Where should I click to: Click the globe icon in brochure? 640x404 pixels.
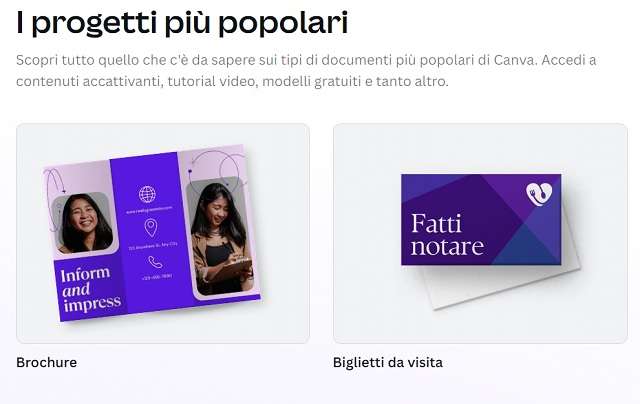[147, 194]
